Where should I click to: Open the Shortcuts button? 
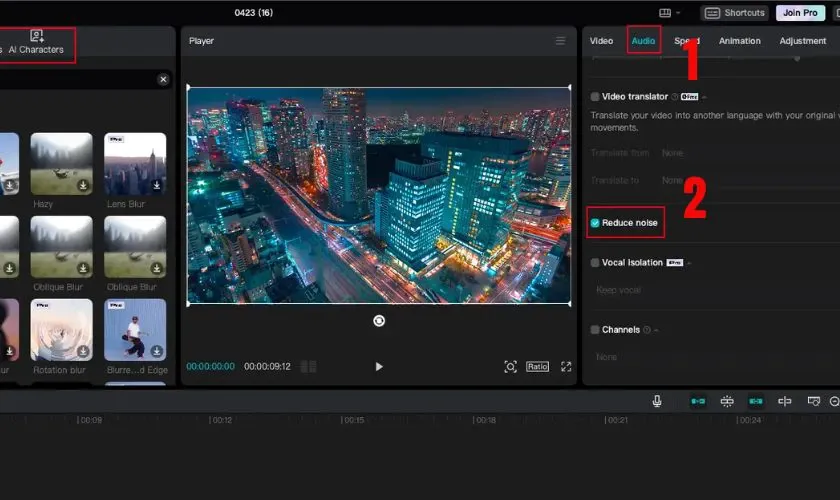coord(734,13)
